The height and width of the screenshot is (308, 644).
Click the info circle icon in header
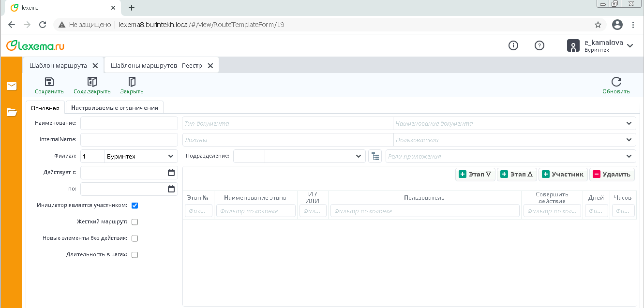pos(513,45)
